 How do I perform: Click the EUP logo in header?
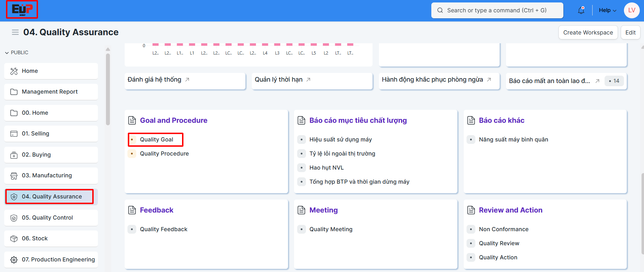22,10
